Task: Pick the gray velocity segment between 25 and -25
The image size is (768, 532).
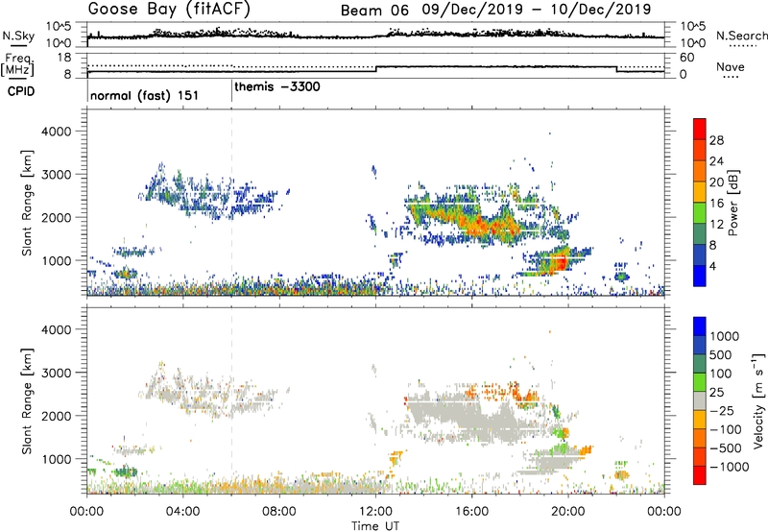Action: point(700,400)
